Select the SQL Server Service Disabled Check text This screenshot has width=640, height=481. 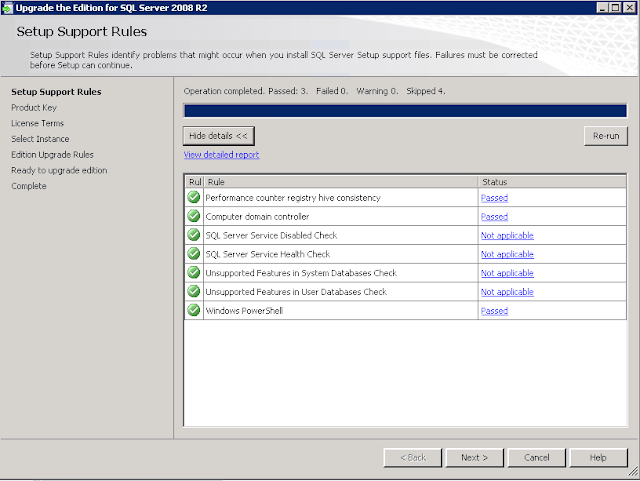271,236
